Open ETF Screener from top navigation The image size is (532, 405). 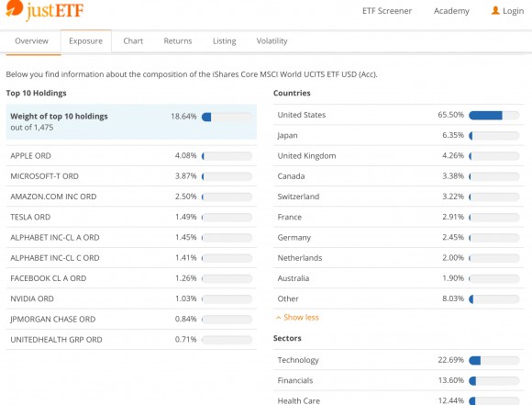tap(387, 11)
